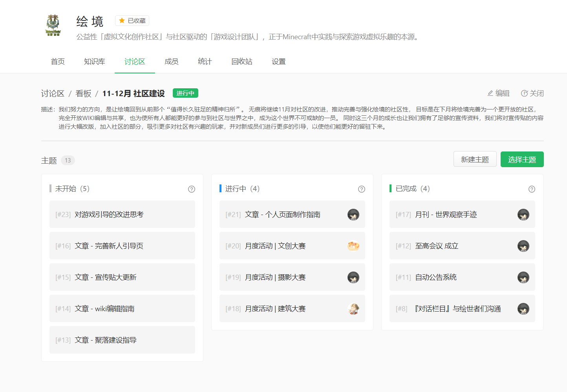Click the 已完成 (4) column header
This screenshot has height=392, width=567.
point(413,189)
